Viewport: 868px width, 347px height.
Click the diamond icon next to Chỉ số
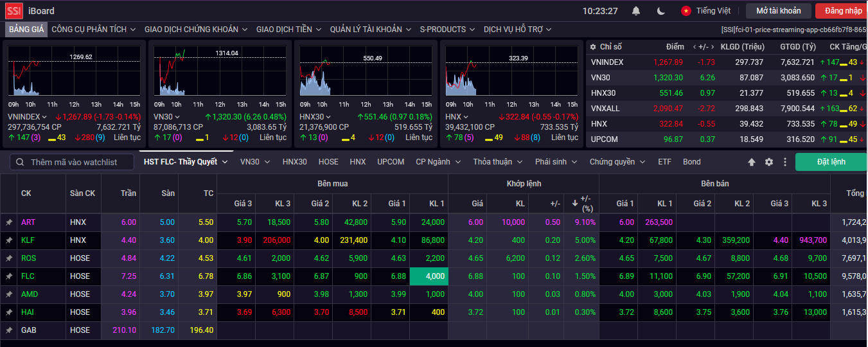pos(592,47)
